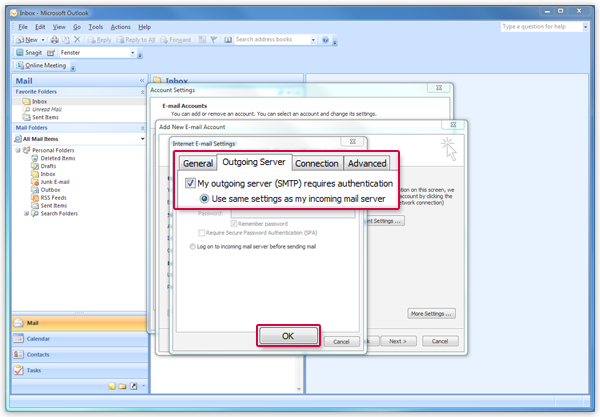Open Sent Items in Favorite Folders
The height and width of the screenshot is (417, 600).
[45, 117]
